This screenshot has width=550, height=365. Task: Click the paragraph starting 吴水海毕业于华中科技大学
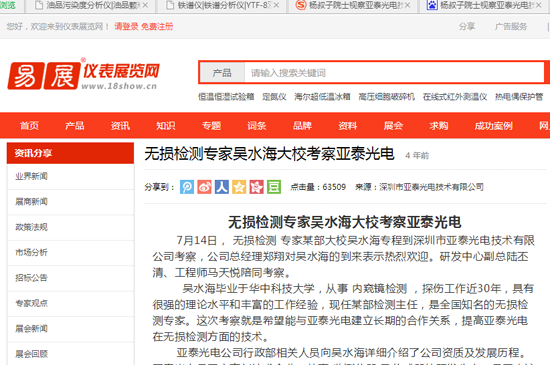[344, 312]
